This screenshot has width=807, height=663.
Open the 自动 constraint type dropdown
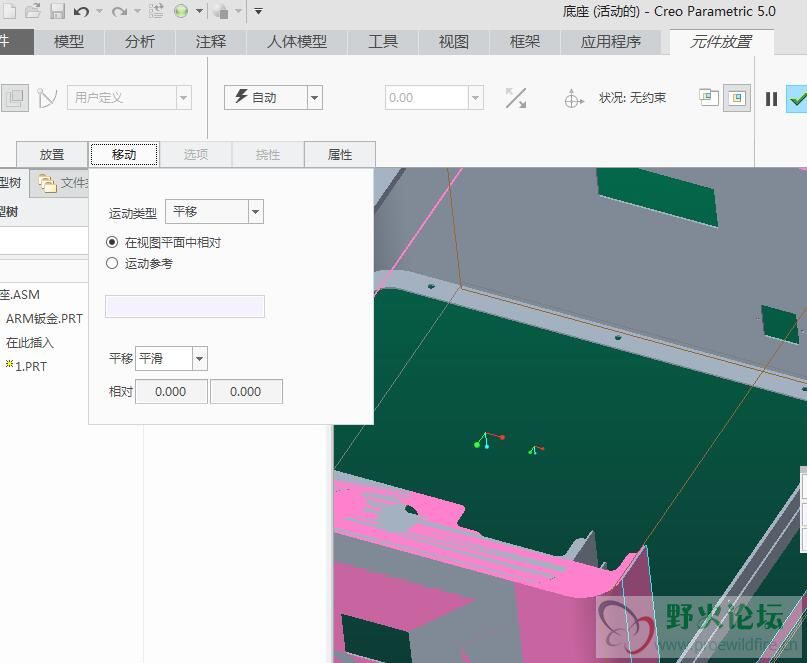point(314,98)
